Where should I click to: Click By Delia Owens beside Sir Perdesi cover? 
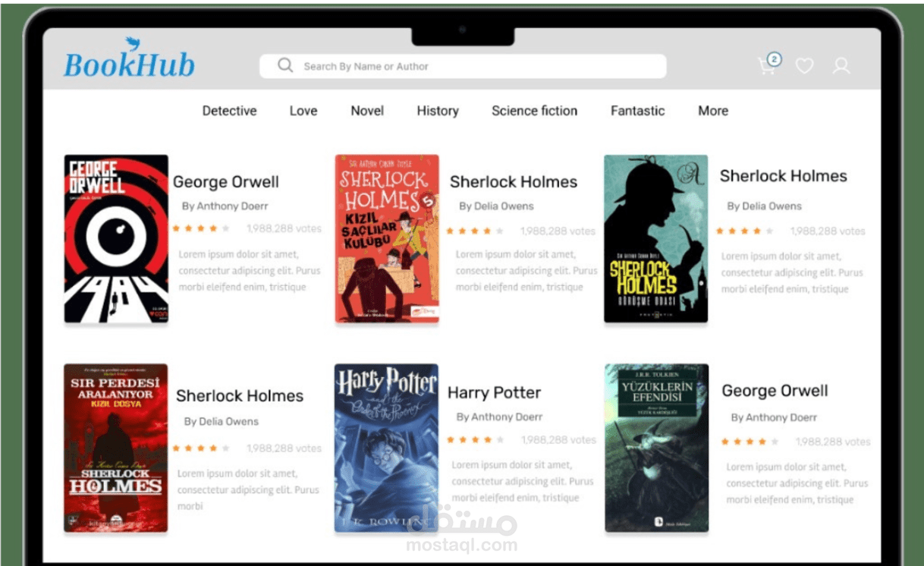pos(221,422)
